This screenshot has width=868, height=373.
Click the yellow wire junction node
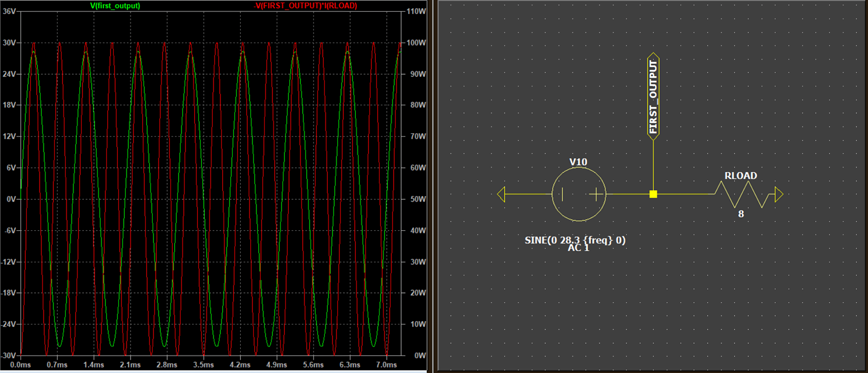pos(653,194)
